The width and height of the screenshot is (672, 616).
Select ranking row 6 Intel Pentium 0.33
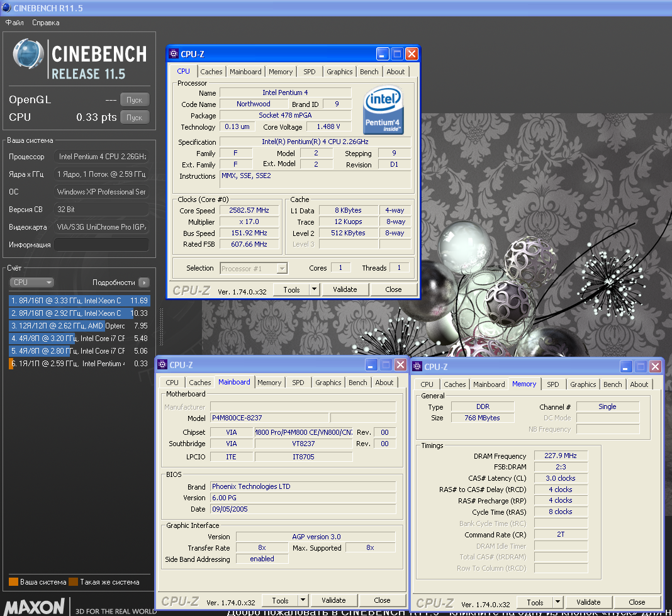point(79,364)
